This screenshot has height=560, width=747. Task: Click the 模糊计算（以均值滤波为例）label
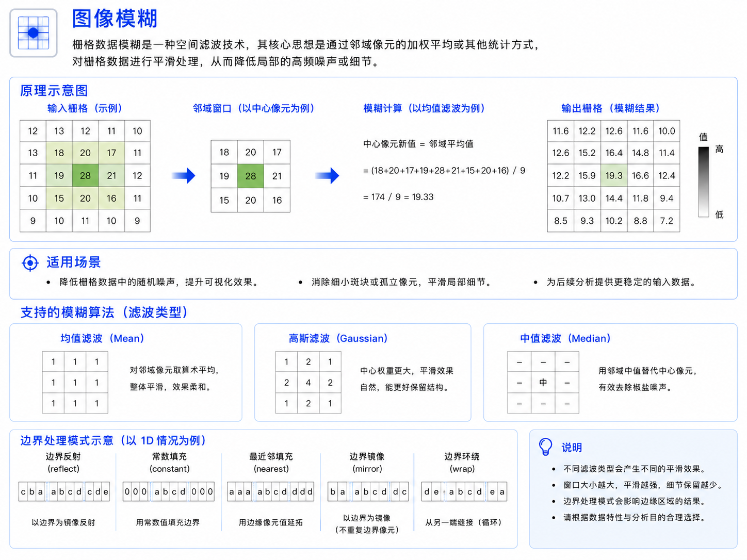pyautogui.click(x=425, y=108)
